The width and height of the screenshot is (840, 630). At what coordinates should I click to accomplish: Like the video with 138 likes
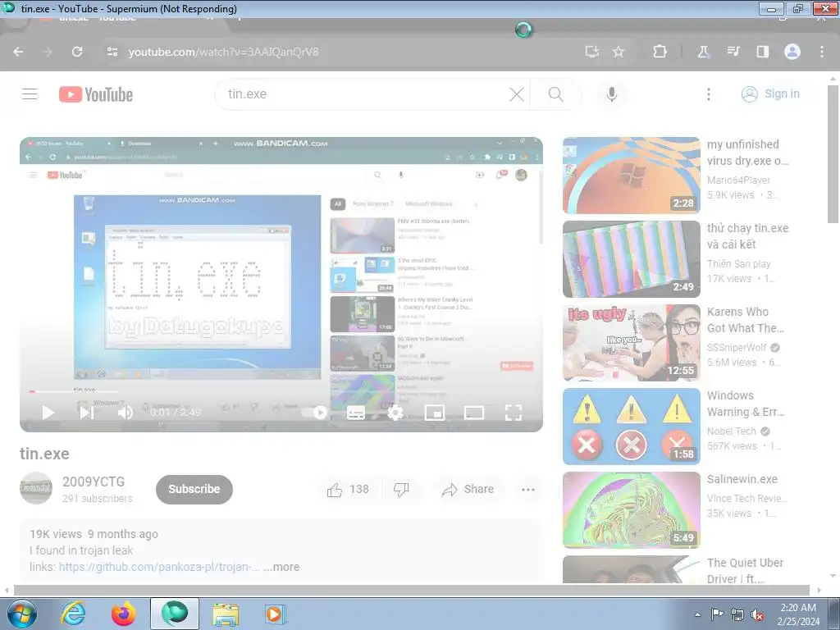348,490
